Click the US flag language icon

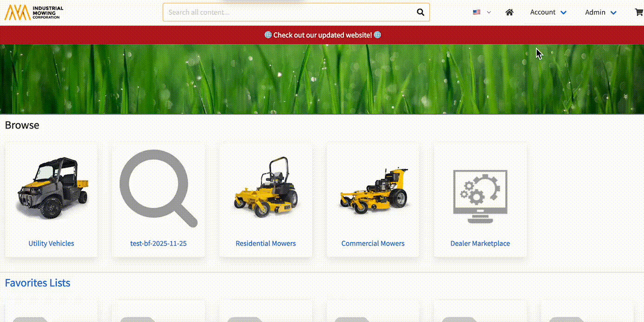[x=477, y=13]
